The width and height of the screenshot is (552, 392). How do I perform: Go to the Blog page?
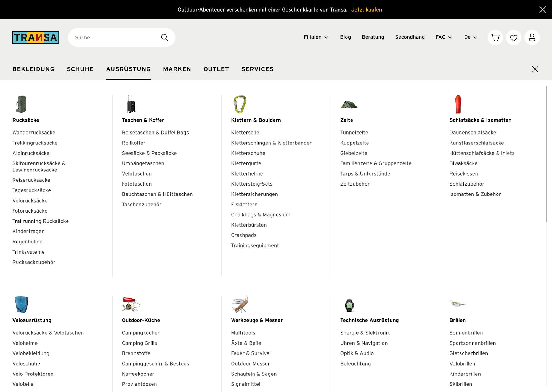345,37
